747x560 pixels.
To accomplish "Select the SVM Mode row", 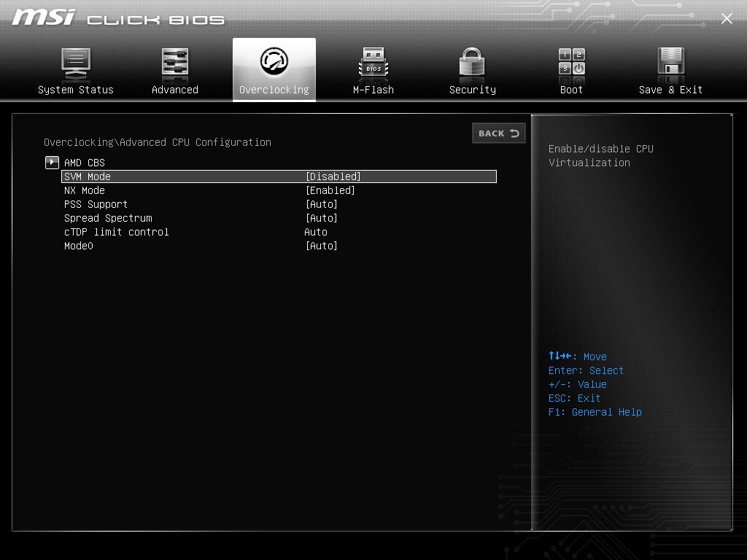I will pyautogui.click(x=279, y=176).
